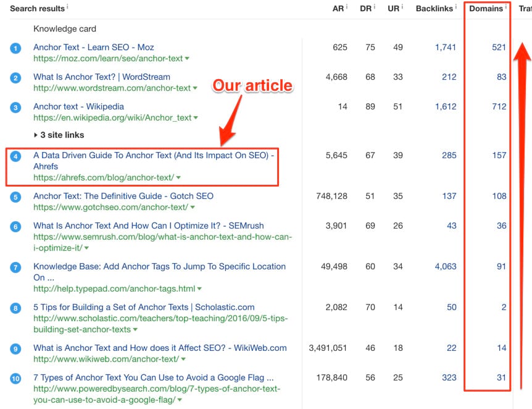The width and height of the screenshot is (532, 409).
Task: Click the info icon beside Search results
Action: coord(67,7)
